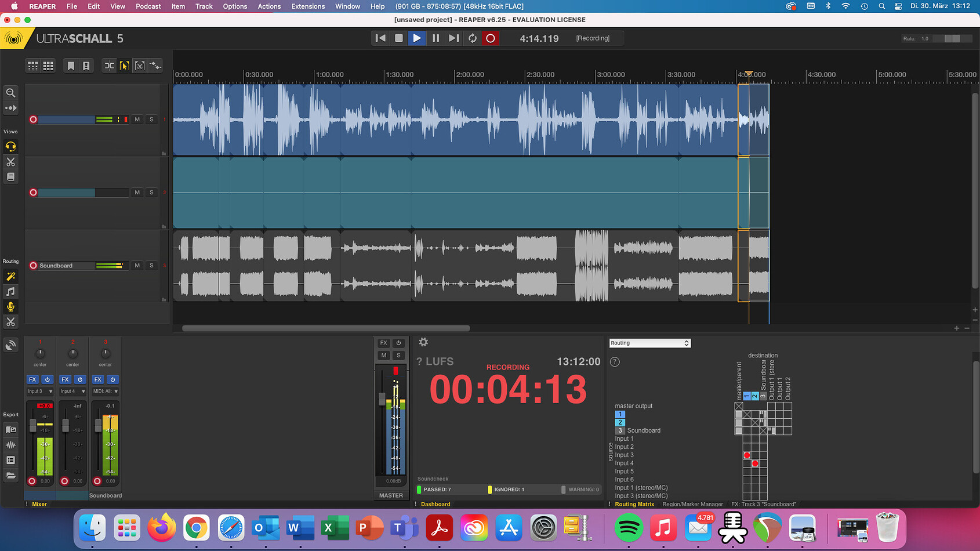Insert a chapter marker with bookmark icon
Screen dimensions: 980x551
(71, 66)
